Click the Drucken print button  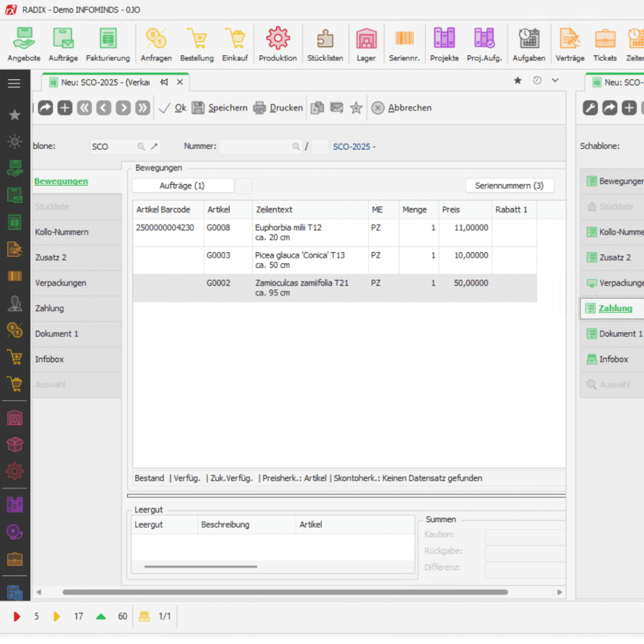[x=278, y=108]
